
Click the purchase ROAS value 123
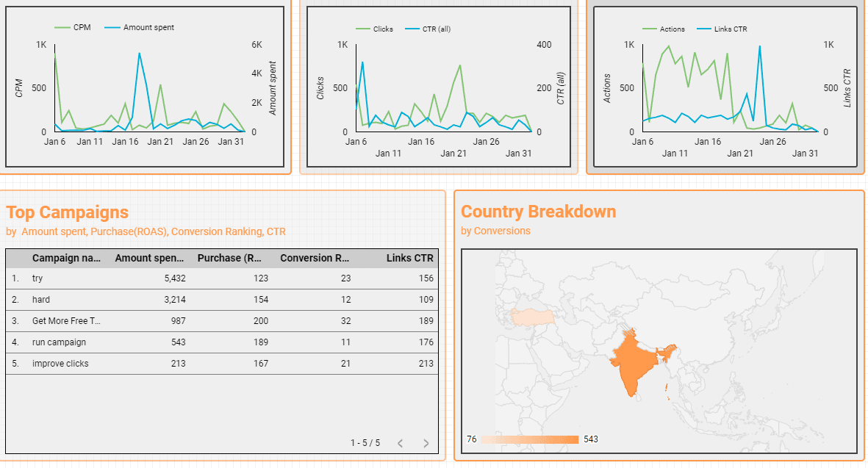coord(261,278)
